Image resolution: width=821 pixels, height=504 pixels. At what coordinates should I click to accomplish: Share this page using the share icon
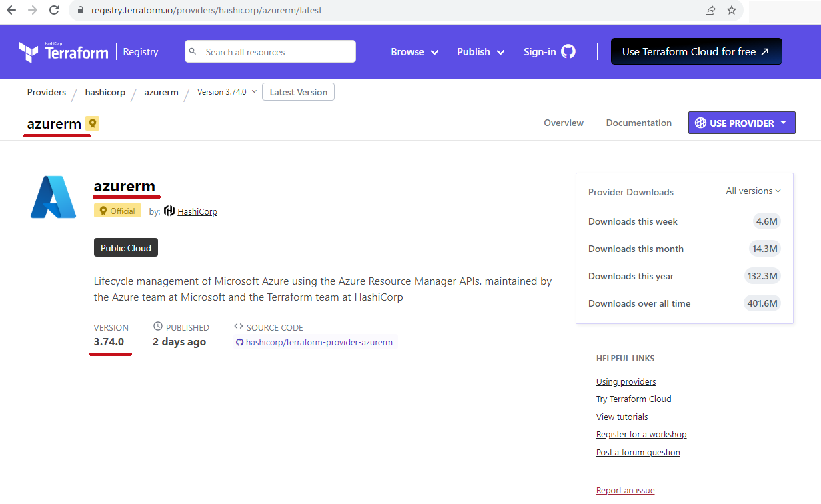coord(710,11)
